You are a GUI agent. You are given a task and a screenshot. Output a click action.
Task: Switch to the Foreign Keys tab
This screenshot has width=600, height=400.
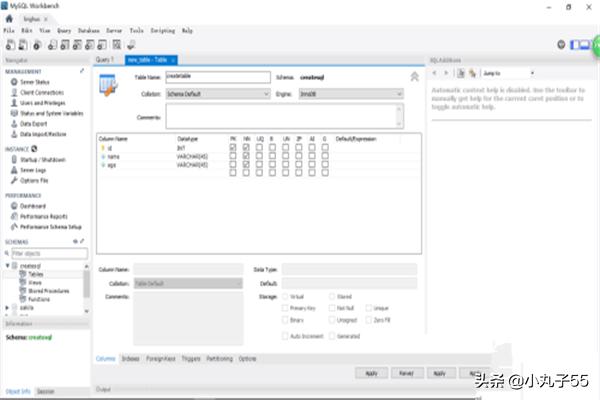161,359
